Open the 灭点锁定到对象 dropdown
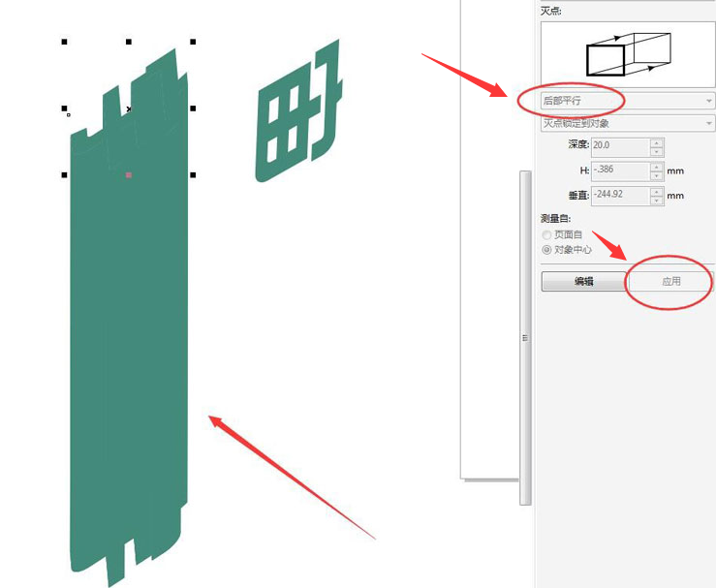Image resolution: width=716 pixels, height=588 pixels. pyautogui.click(x=628, y=123)
